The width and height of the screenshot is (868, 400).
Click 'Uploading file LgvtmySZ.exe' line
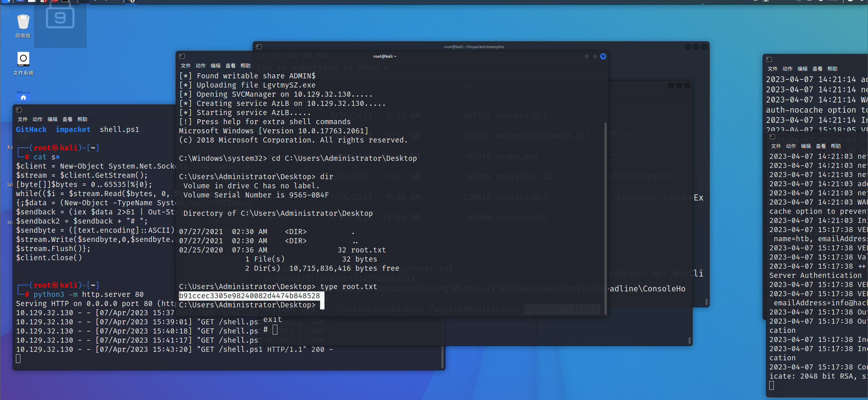248,85
